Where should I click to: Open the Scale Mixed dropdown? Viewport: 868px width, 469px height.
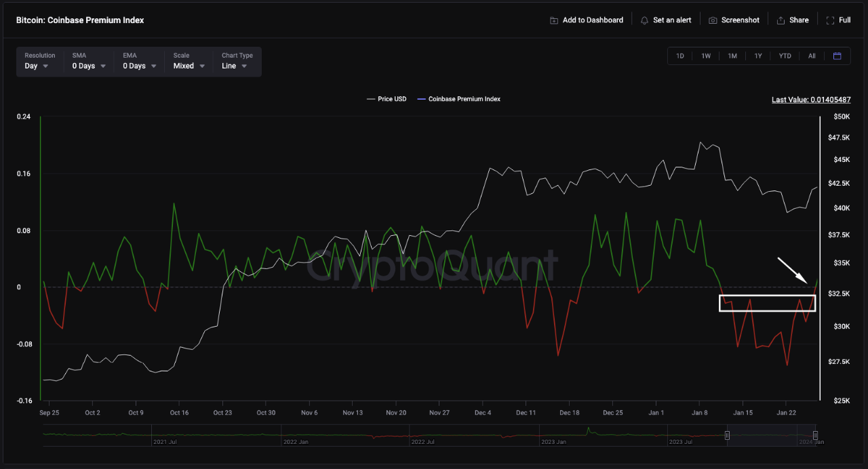pos(189,66)
